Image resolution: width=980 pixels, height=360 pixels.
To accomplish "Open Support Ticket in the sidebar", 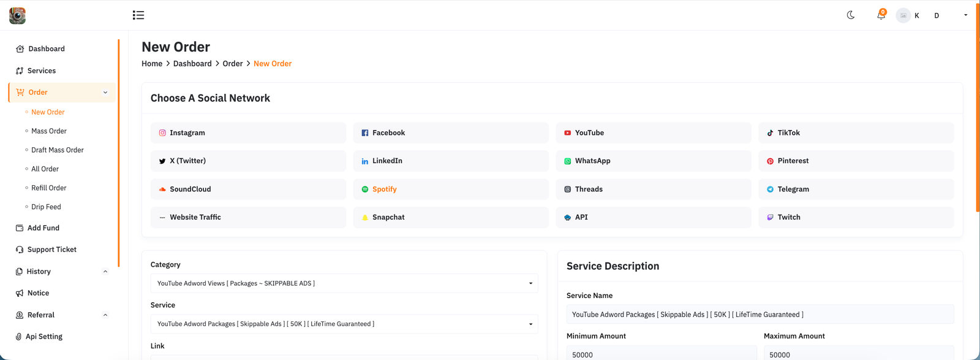I will tap(51, 250).
